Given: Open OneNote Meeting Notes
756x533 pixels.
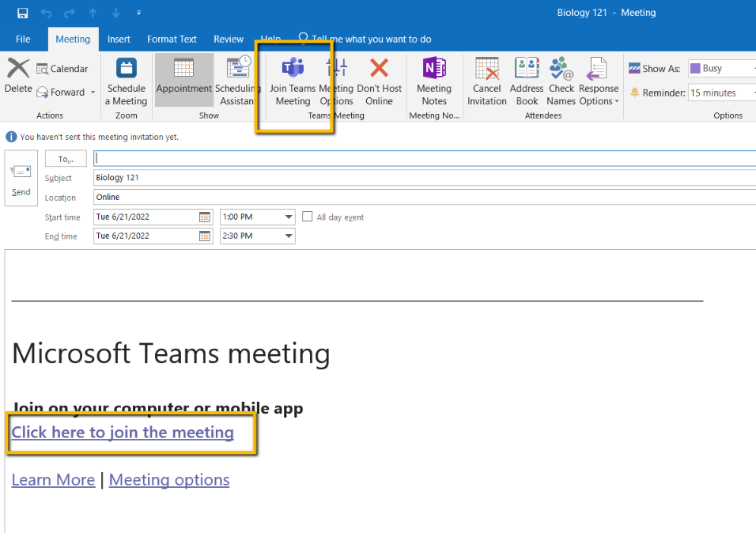Looking at the screenshot, I should pos(434,81).
